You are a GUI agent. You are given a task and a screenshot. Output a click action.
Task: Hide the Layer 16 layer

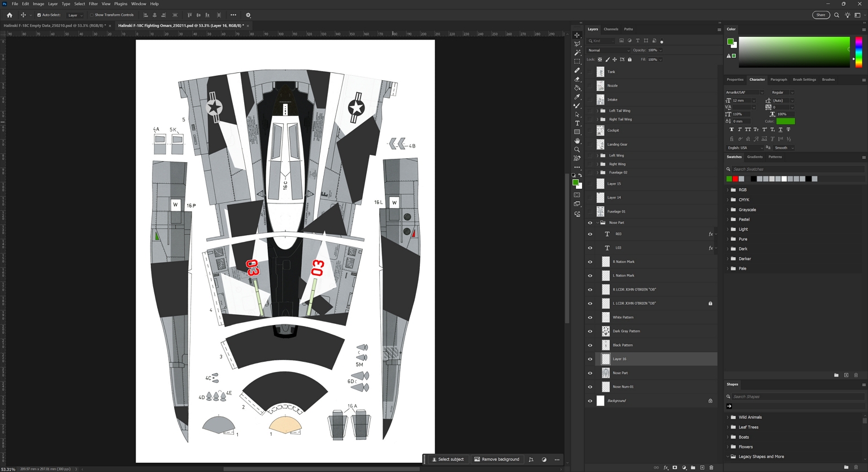point(590,359)
